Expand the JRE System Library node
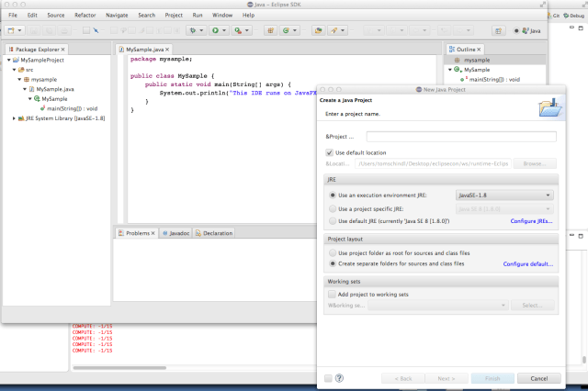Viewport: 588px width, 391px height. [x=14, y=117]
